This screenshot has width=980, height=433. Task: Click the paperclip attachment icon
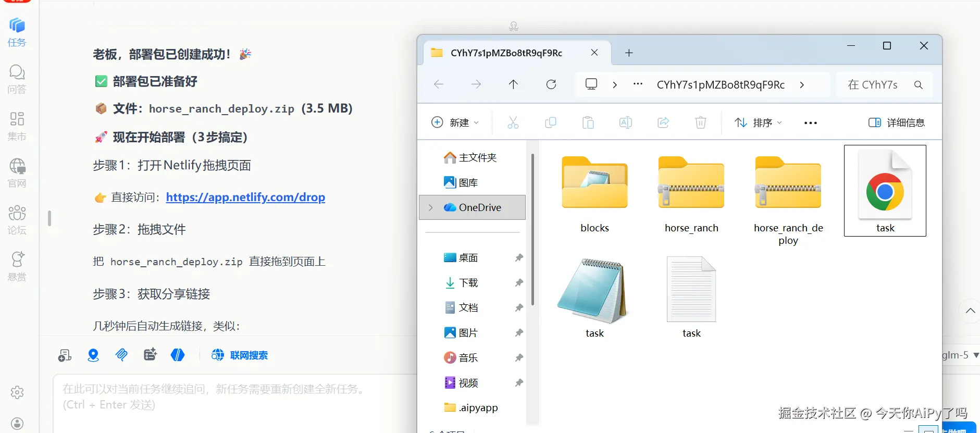coord(121,355)
